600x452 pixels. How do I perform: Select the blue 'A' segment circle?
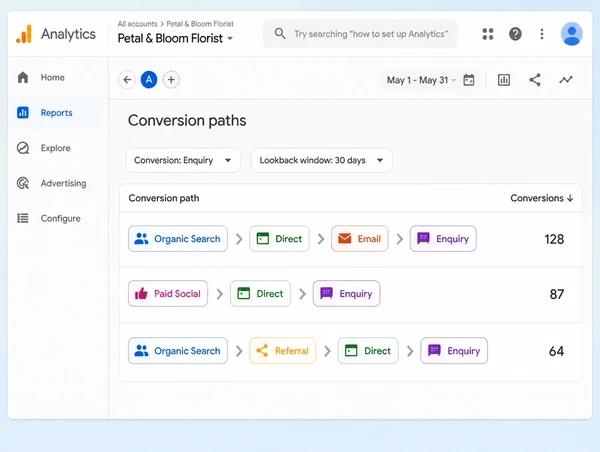coord(149,80)
